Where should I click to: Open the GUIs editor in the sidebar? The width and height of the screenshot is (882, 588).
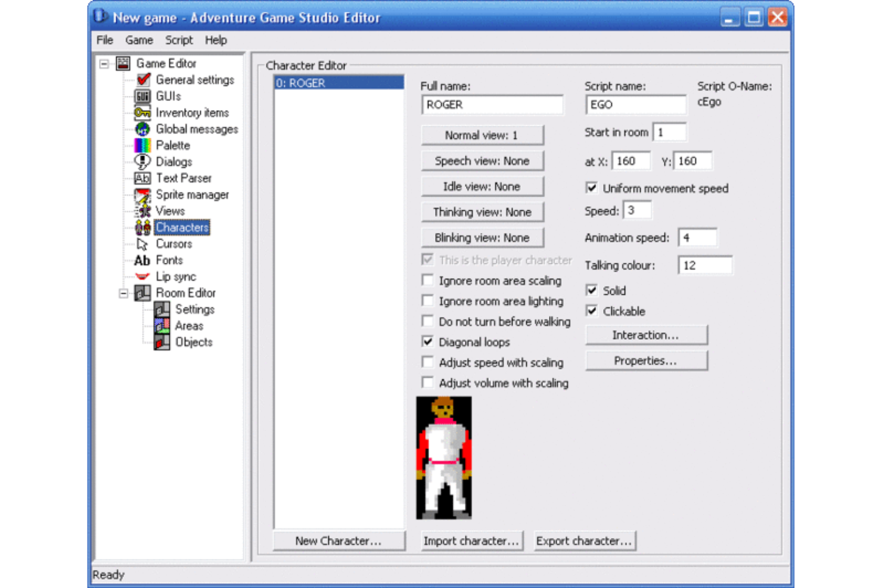coord(169,96)
